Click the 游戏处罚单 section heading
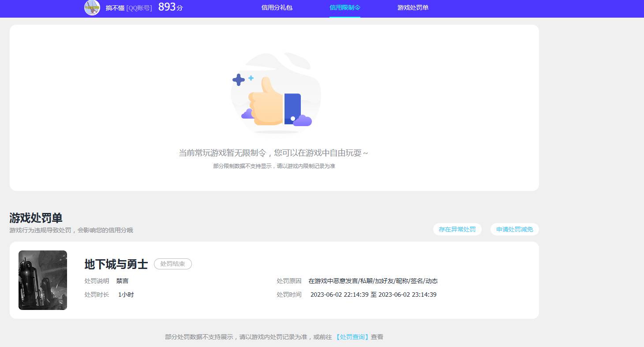The width and height of the screenshot is (644, 347). pyautogui.click(x=35, y=218)
